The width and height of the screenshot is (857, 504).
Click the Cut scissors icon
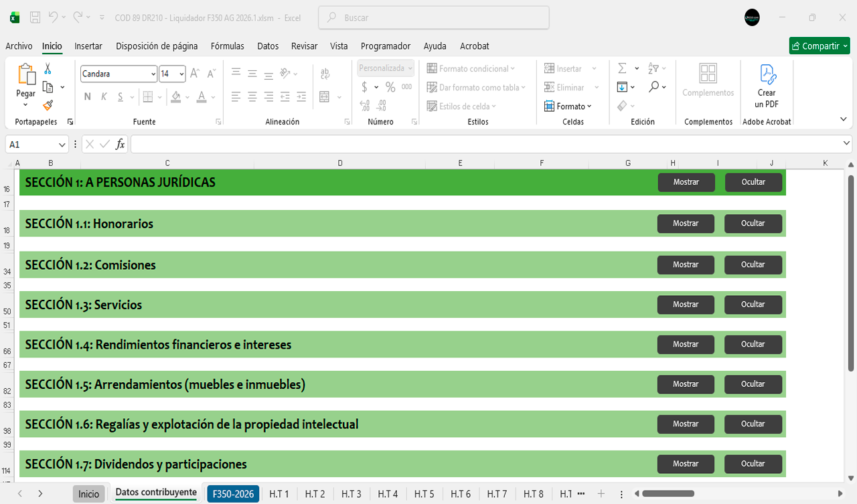click(x=48, y=68)
